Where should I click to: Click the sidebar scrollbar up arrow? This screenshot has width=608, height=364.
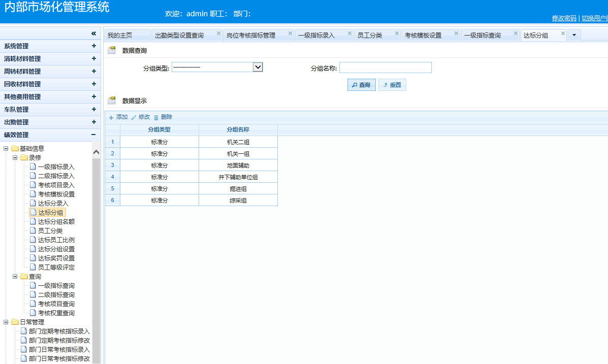(97, 152)
